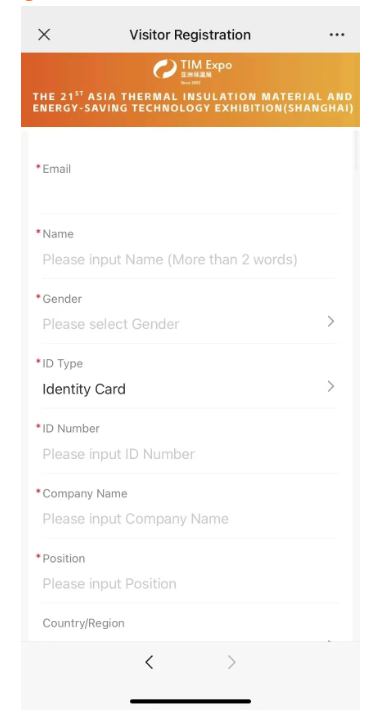This screenshot has height=714, width=387.
Task: Open the Gender selector
Action: [x=190, y=324]
